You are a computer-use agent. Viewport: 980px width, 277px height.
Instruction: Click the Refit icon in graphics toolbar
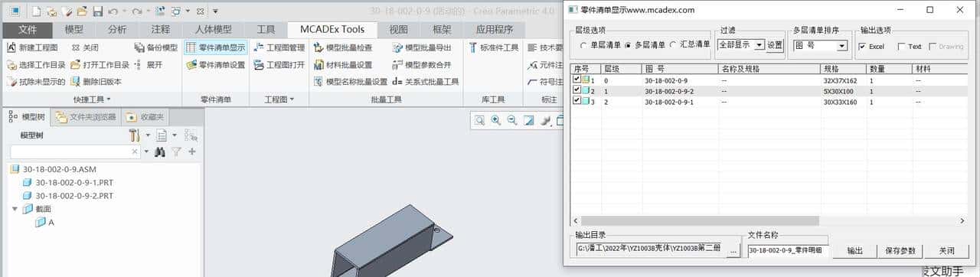479,120
